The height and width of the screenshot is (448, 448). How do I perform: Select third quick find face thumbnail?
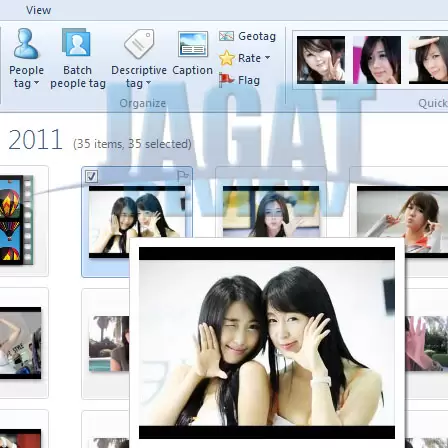[428, 60]
